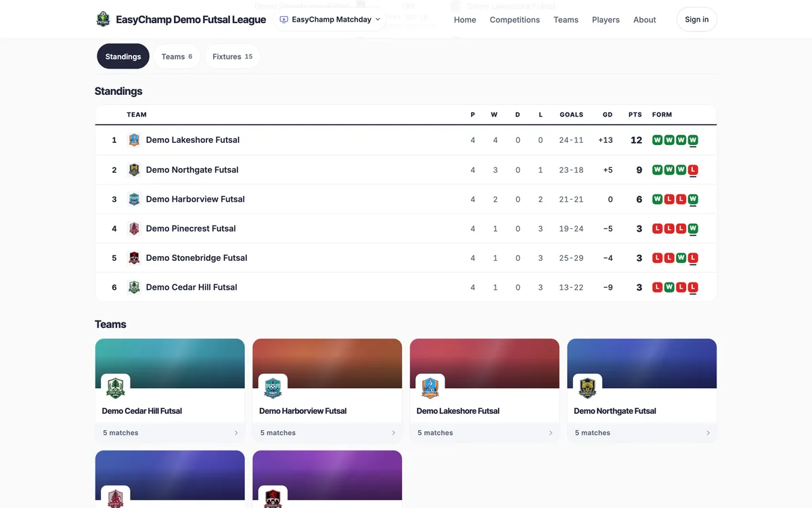
Task: Click the FORM column header
Action: (662, 114)
